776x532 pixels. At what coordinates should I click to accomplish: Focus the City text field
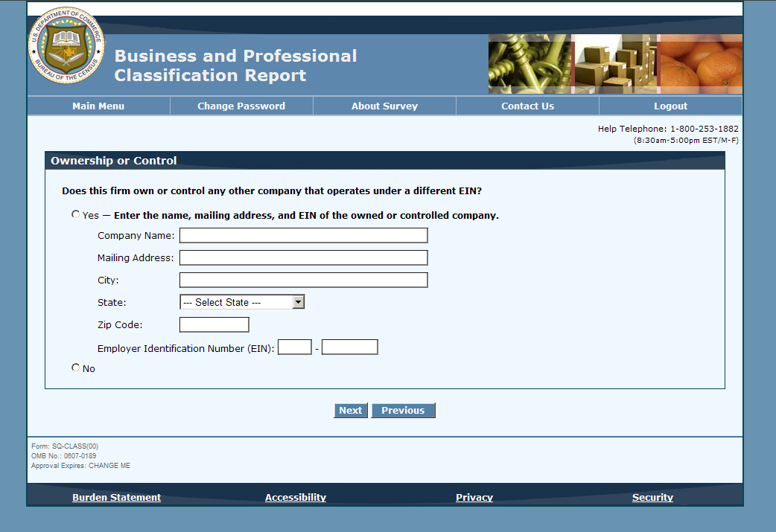303,280
